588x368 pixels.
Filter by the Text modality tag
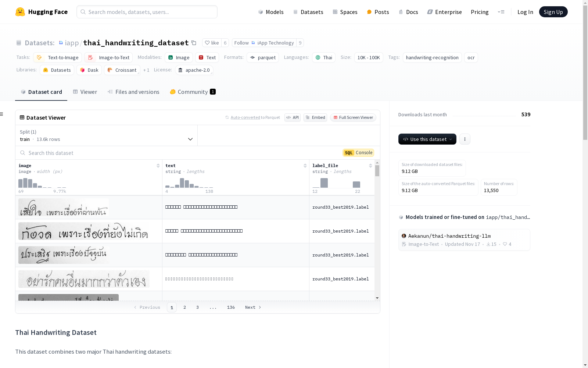207,57
